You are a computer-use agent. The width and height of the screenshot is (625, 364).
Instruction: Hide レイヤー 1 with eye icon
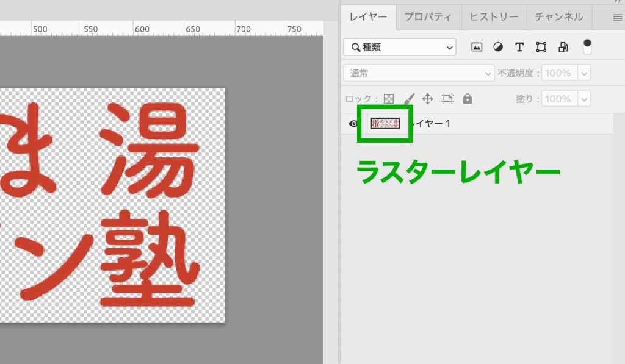point(353,123)
